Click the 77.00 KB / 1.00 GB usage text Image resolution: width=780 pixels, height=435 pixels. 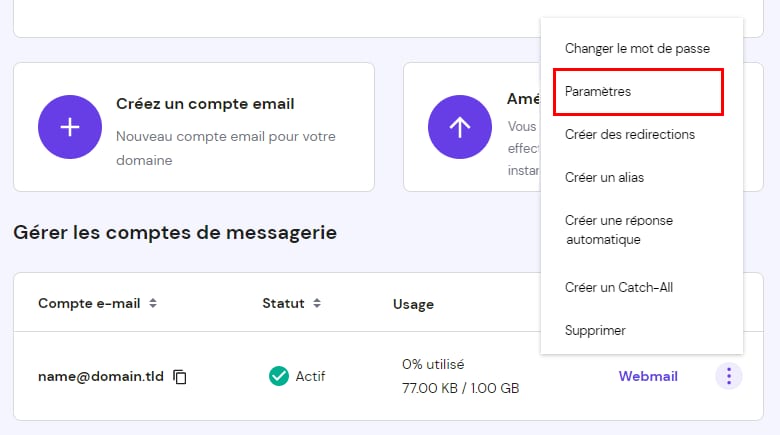pos(460,388)
